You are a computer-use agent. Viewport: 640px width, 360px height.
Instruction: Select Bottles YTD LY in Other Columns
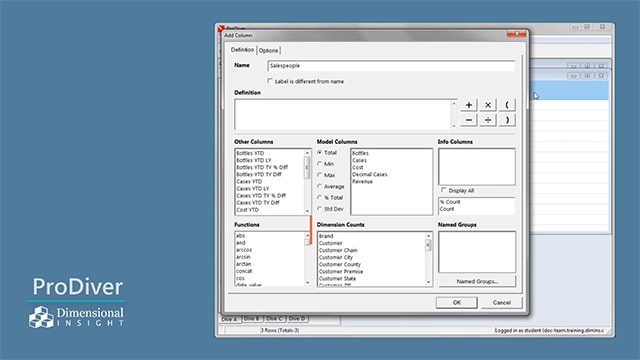tap(253, 160)
